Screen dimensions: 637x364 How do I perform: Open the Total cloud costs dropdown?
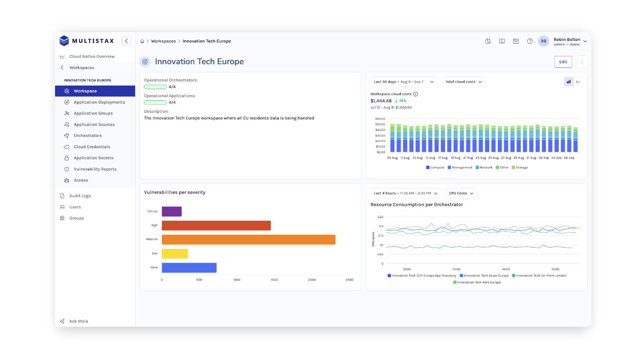click(x=464, y=82)
